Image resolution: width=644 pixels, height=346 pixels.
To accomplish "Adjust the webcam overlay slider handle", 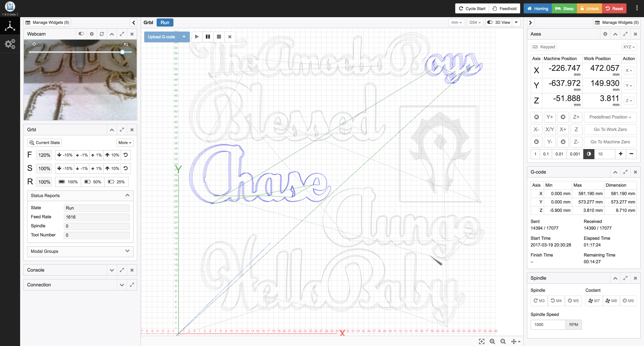I will click(x=122, y=52).
